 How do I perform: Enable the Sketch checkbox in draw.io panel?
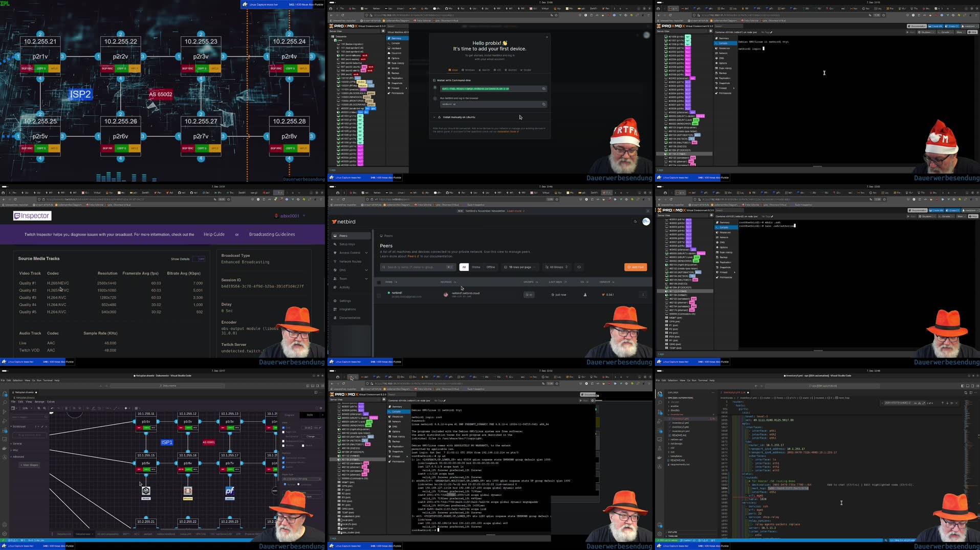303,446
